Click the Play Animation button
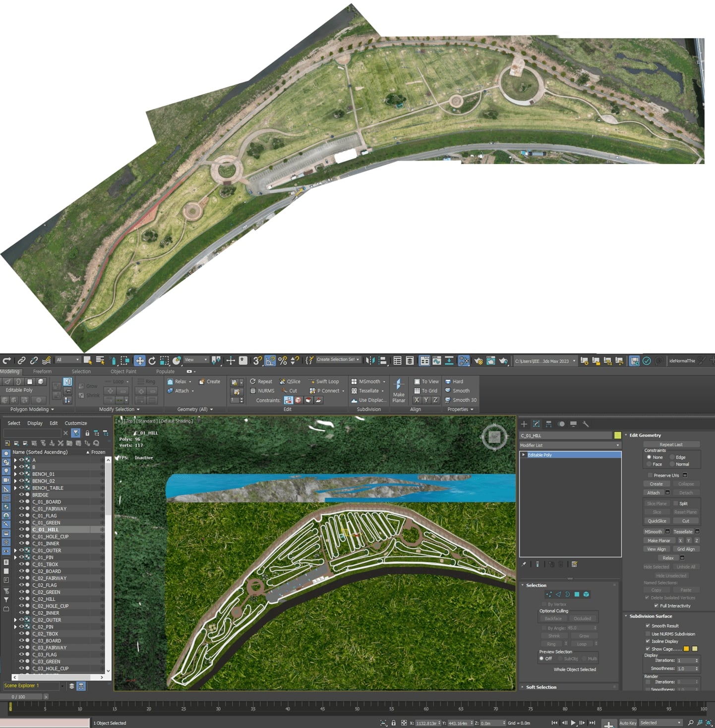The image size is (715, 728). [573, 723]
